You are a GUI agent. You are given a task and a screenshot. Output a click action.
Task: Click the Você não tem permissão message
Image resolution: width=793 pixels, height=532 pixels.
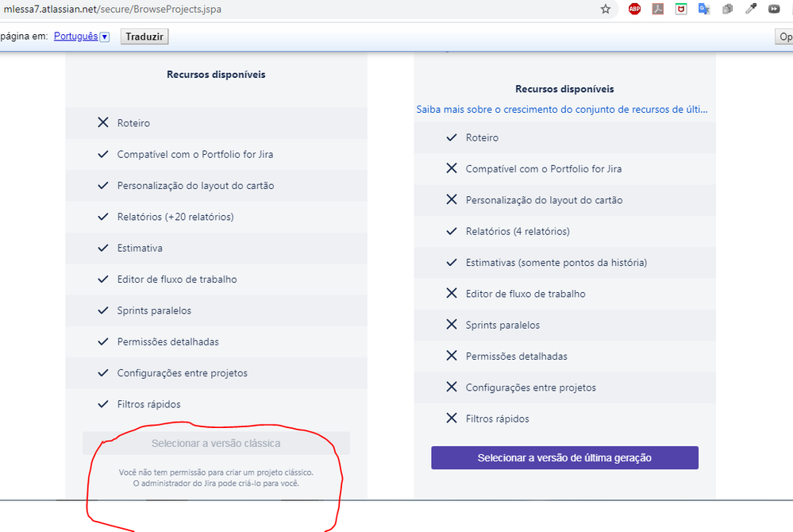(216, 472)
